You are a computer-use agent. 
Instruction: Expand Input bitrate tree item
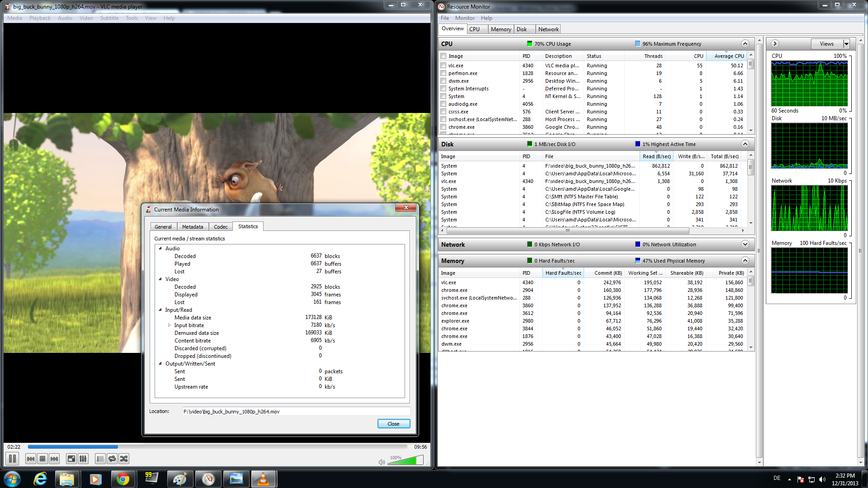click(170, 325)
